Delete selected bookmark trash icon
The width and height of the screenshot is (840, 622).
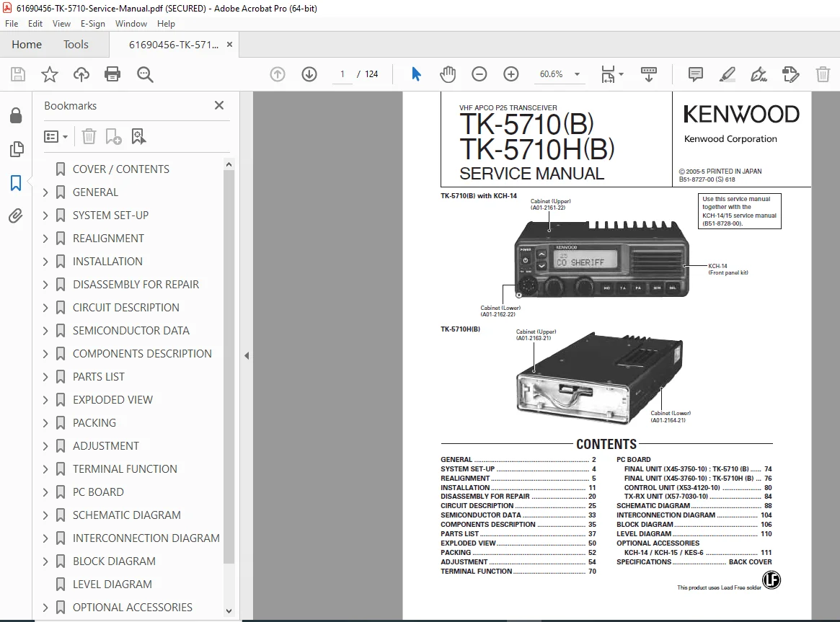[89, 136]
